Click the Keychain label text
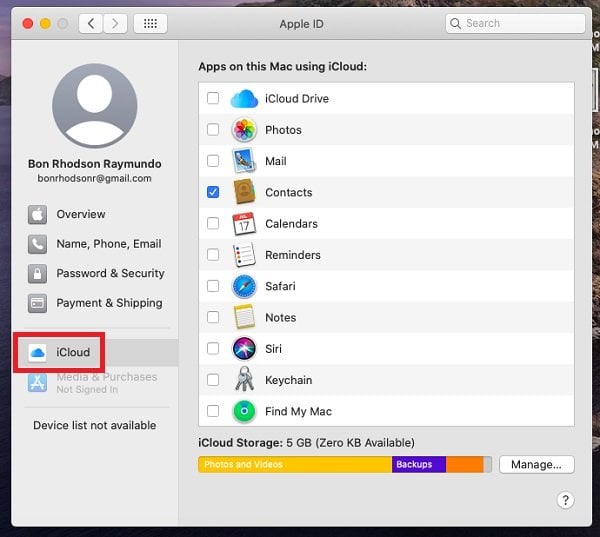Viewport: 600px width, 537px height. point(289,380)
